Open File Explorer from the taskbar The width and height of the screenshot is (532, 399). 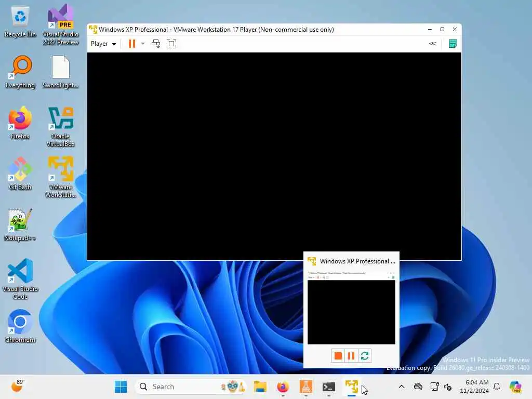click(260, 387)
